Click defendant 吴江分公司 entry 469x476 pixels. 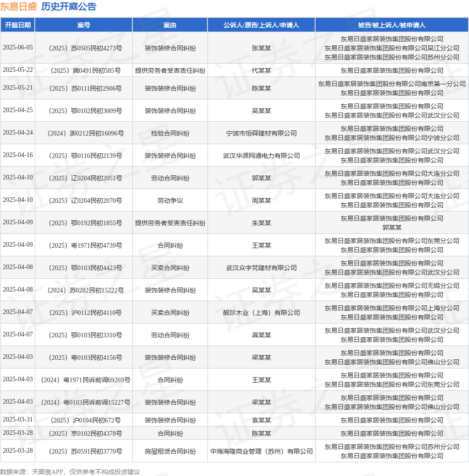[392, 48]
